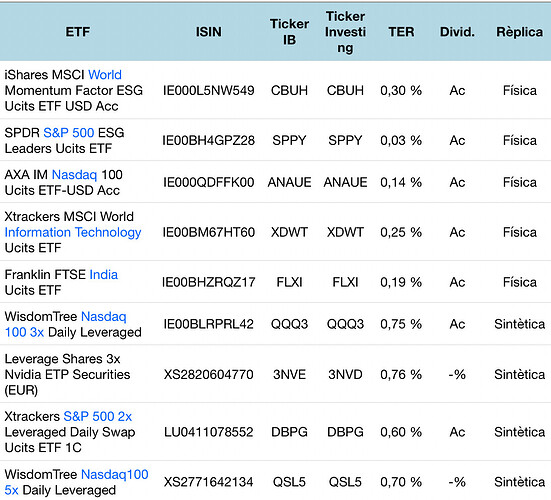Screen dimensions: 551x500
Task: Open the Nasdaq 100 3x link
Action: [x=65, y=324]
